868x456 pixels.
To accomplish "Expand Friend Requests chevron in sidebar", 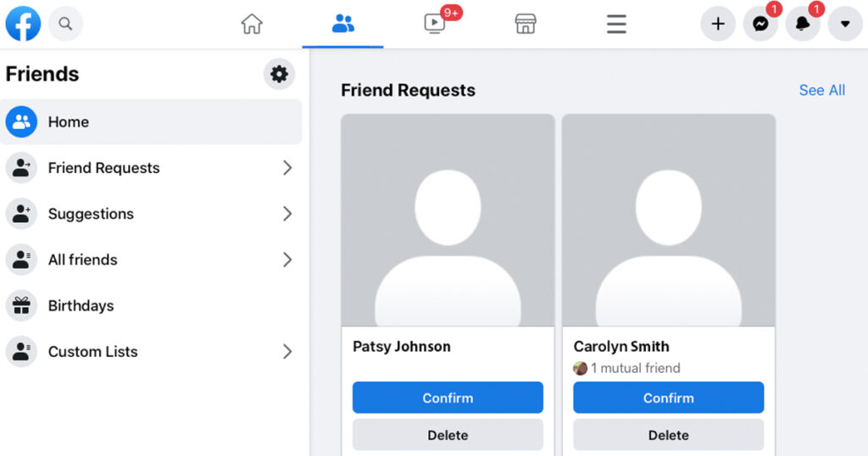I will 287,168.
